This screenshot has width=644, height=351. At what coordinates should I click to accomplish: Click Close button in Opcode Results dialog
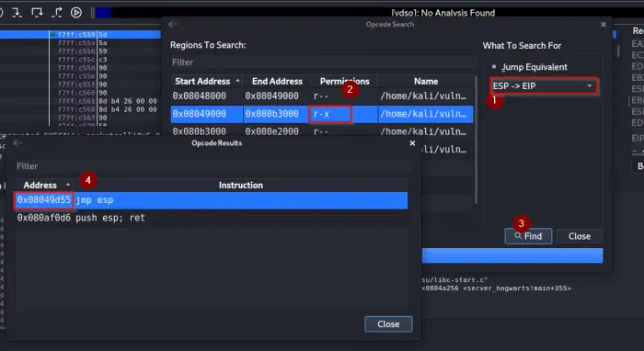(x=388, y=324)
